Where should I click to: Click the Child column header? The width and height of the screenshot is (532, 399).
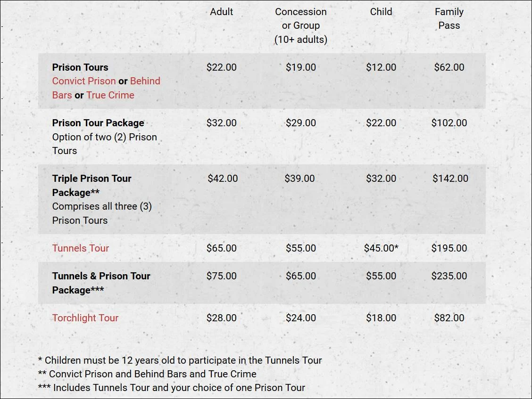[x=381, y=12]
